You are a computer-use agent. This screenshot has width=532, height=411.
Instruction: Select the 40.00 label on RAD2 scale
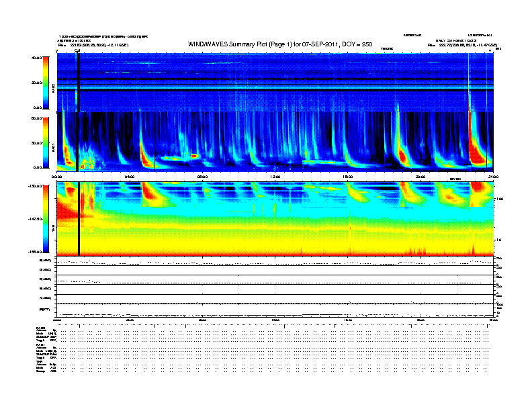click(x=36, y=58)
